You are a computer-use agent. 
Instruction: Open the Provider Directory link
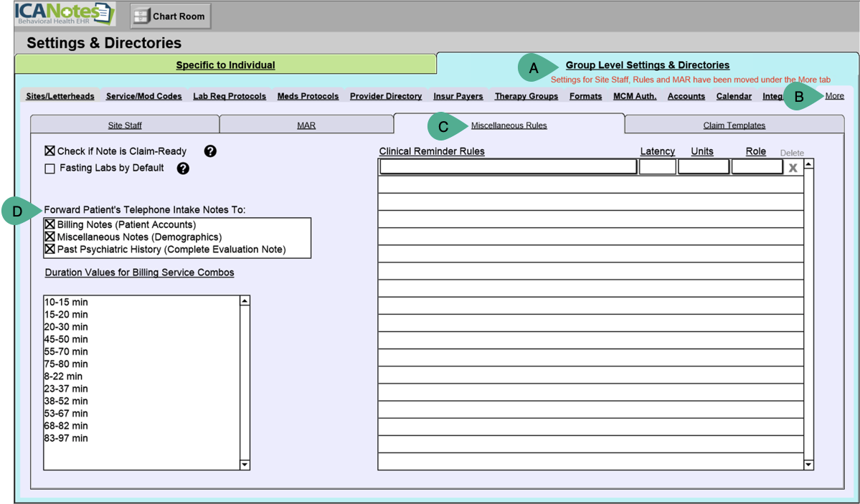(386, 96)
